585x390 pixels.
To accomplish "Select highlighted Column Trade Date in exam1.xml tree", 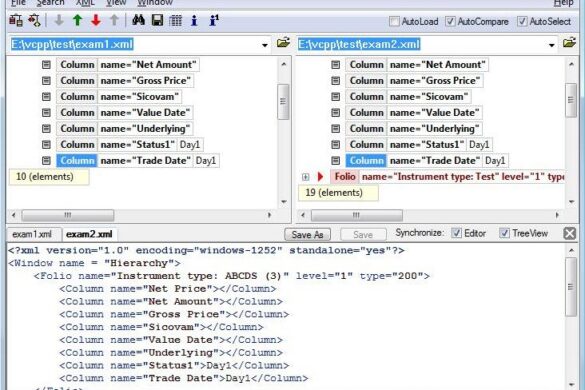I will click(x=138, y=161).
